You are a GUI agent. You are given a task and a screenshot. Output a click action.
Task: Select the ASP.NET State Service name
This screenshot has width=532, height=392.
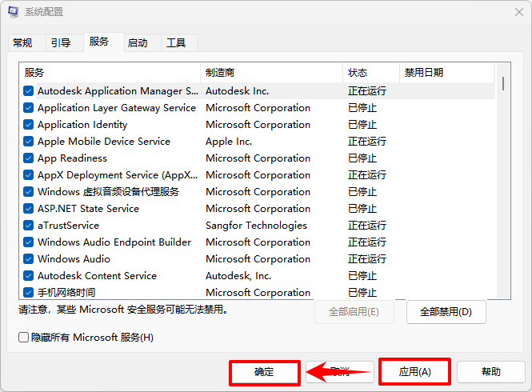tap(88, 208)
